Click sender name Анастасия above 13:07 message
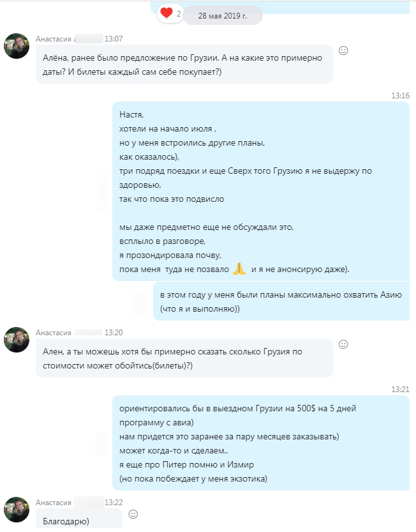 [54, 39]
